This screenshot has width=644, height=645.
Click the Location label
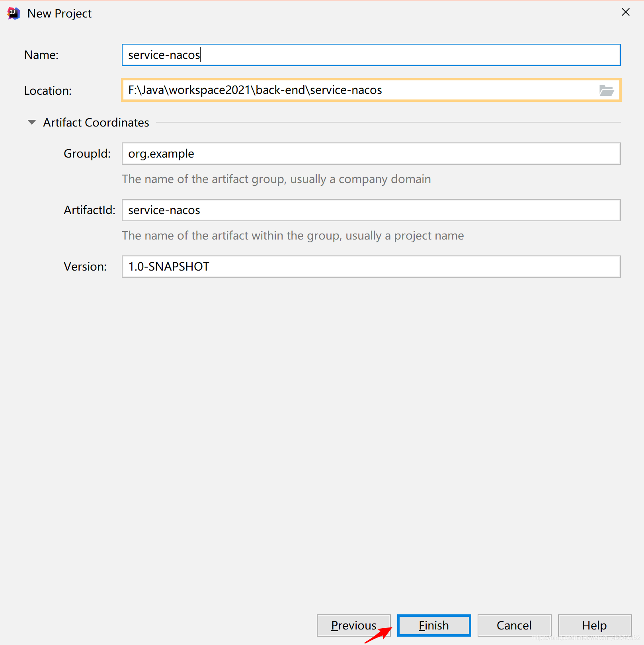[x=48, y=91]
